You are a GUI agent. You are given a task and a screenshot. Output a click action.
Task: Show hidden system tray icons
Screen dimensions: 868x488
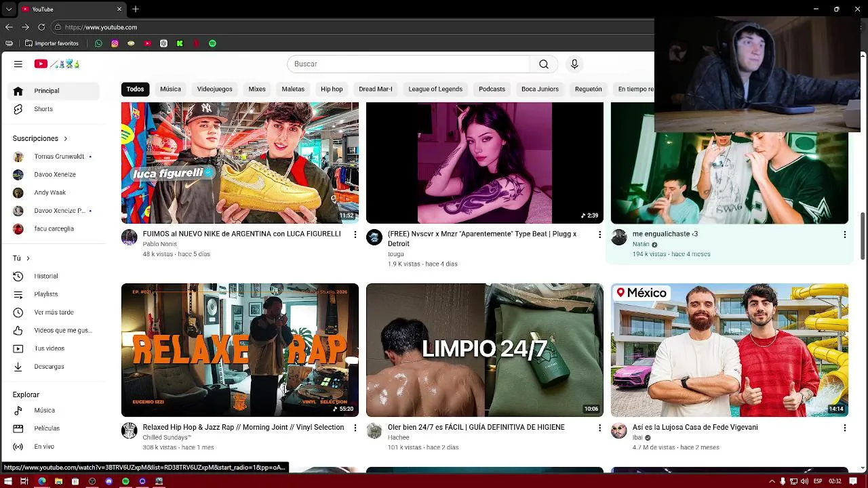772,481
